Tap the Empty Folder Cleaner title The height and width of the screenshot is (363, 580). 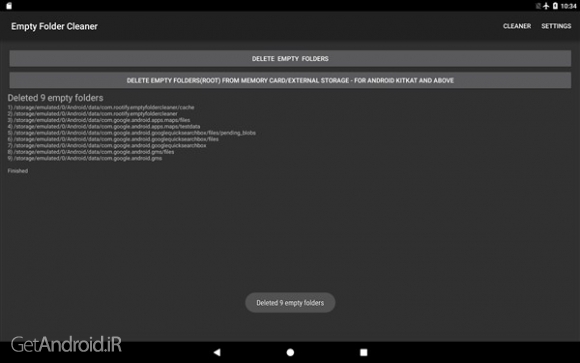click(x=54, y=26)
